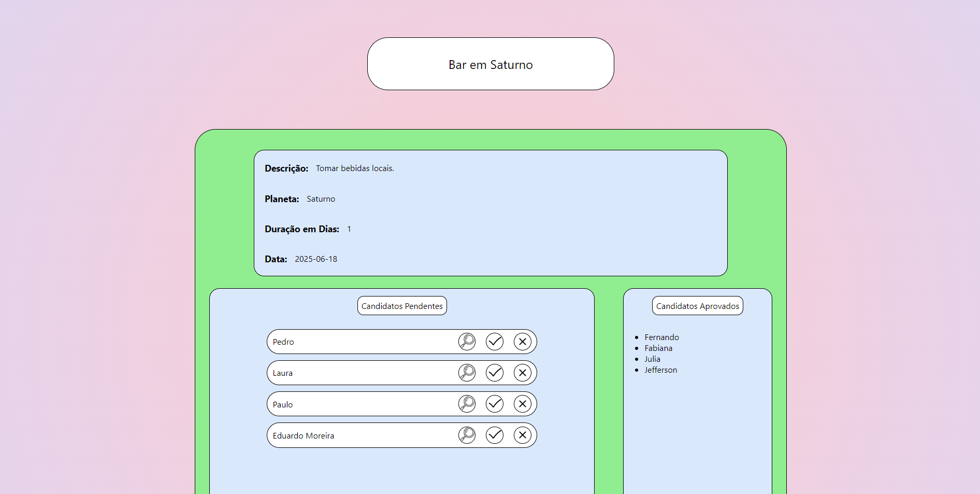Open Laura's details via magnifier icon
Image resolution: width=980 pixels, height=494 pixels.
pyautogui.click(x=467, y=373)
